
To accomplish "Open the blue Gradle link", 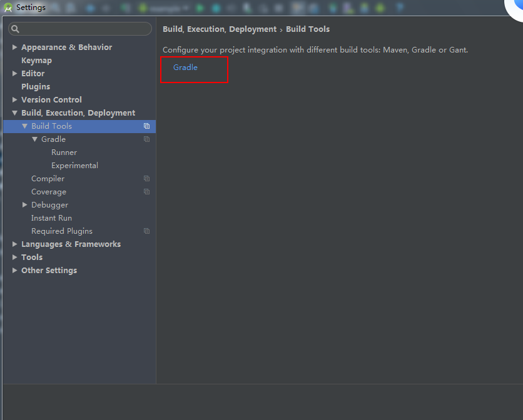I will tap(185, 67).
